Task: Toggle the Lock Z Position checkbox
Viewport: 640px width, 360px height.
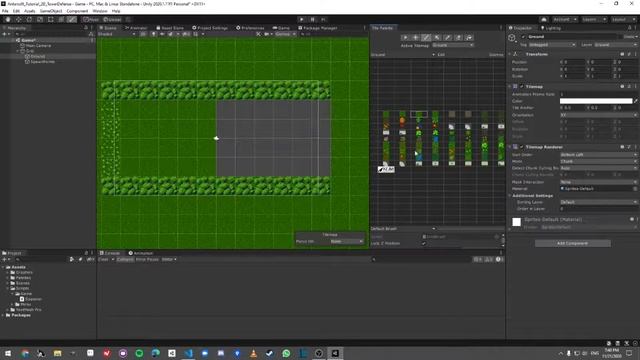Action: 424,243
